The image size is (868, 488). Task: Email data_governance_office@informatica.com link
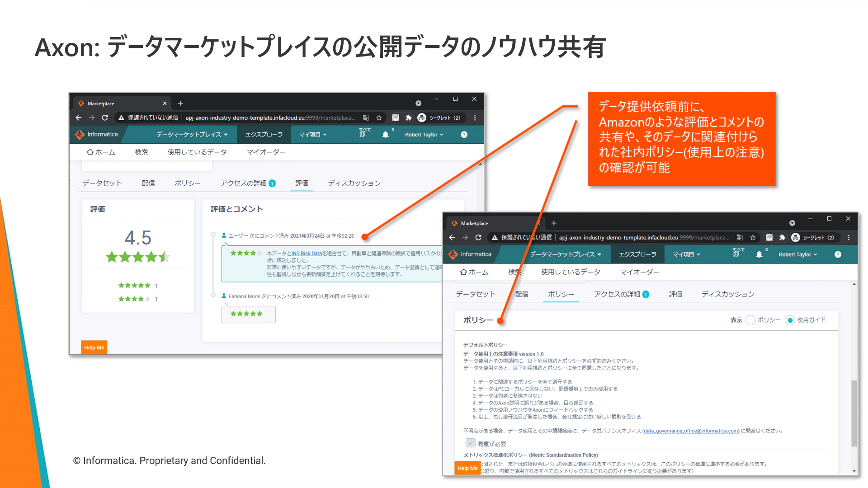coord(691,431)
